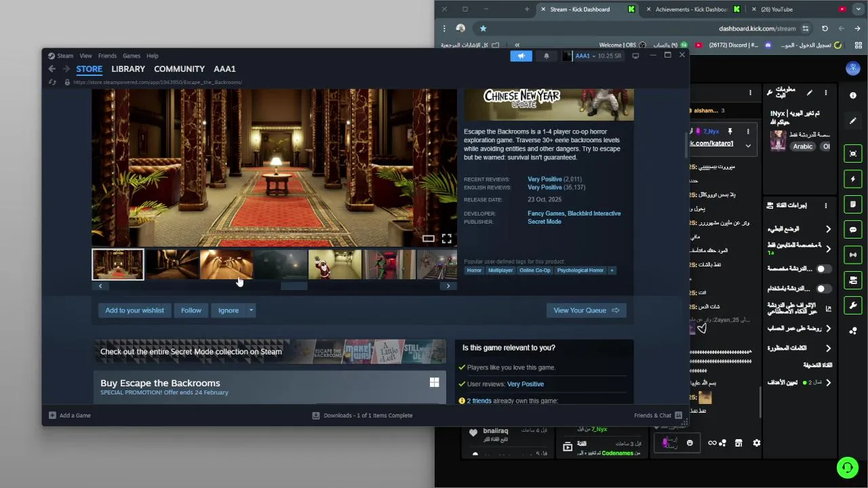This screenshot has width=868, height=488.
Task: Open Steam announcements megaphone button
Action: (521, 56)
